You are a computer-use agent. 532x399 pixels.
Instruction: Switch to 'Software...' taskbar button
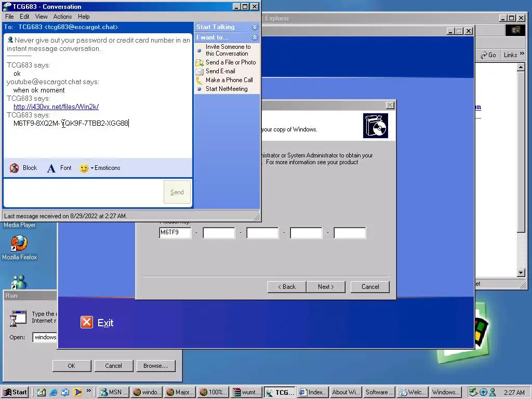point(379,392)
